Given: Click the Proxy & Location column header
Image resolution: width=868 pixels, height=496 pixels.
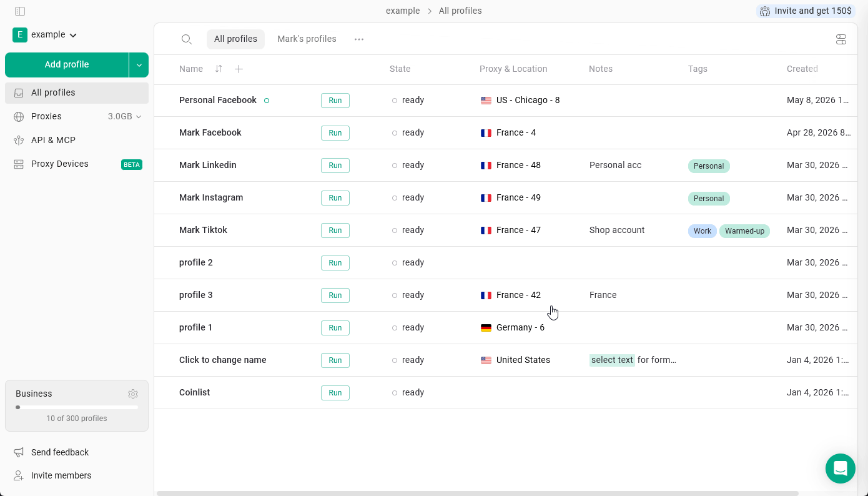Looking at the screenshot, I should coord(513,69).
